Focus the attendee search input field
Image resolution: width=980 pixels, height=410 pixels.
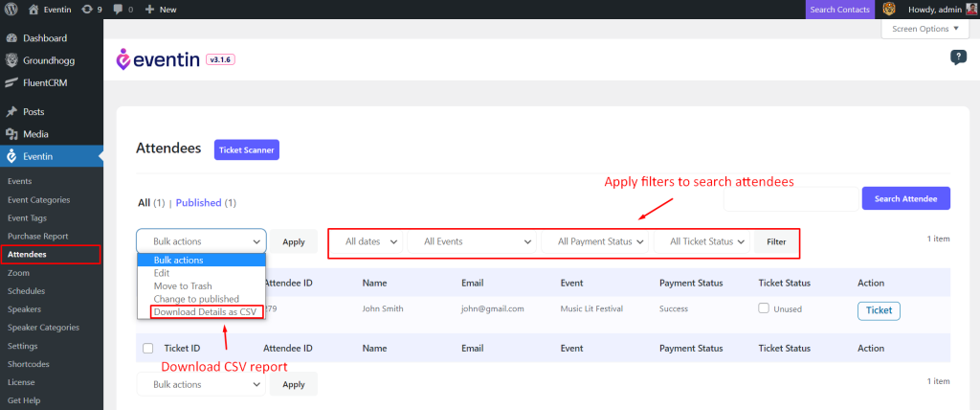coord(791,198)
